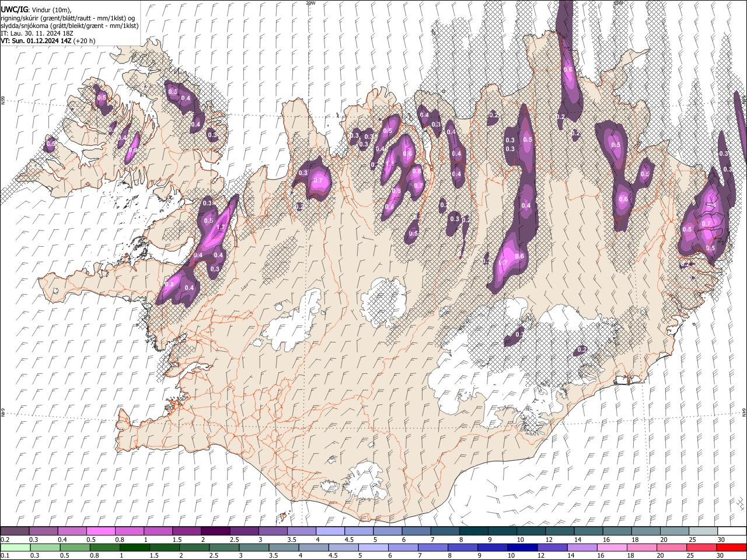This screenshot has width=747, height=560.
Task: Click the deep blue rain swatch starting at 10
Action: [x=522, y=547]
